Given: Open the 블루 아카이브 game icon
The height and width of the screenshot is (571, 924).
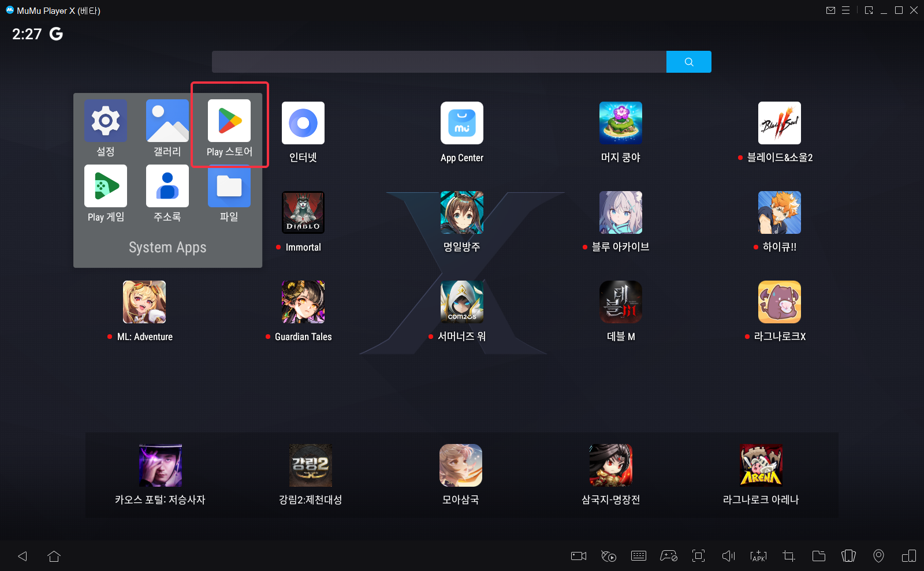Looking at the screenshot, I should coord(621,212).
